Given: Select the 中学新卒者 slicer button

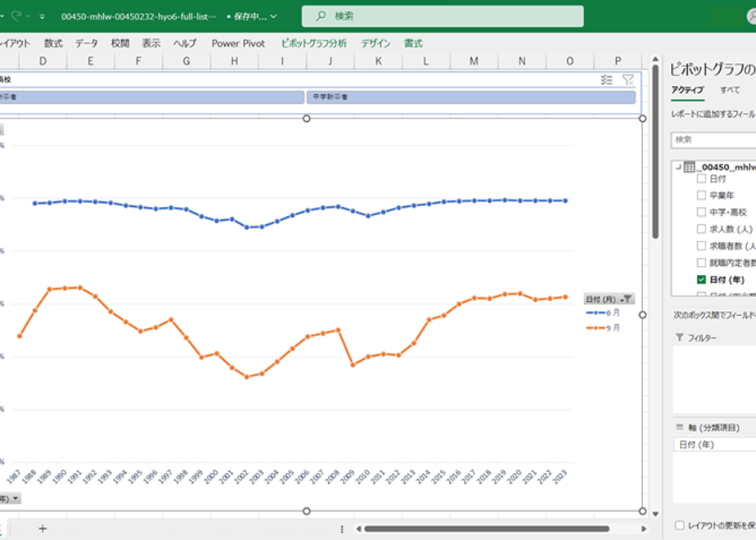Looking at the screenshot, I should pos(471,97).
